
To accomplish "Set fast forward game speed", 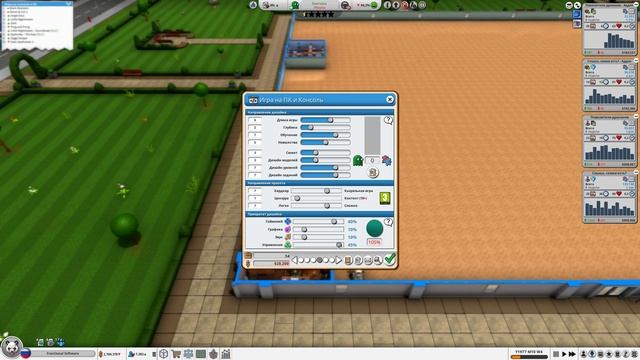I will pyautogui.click(x=572, y=354).
